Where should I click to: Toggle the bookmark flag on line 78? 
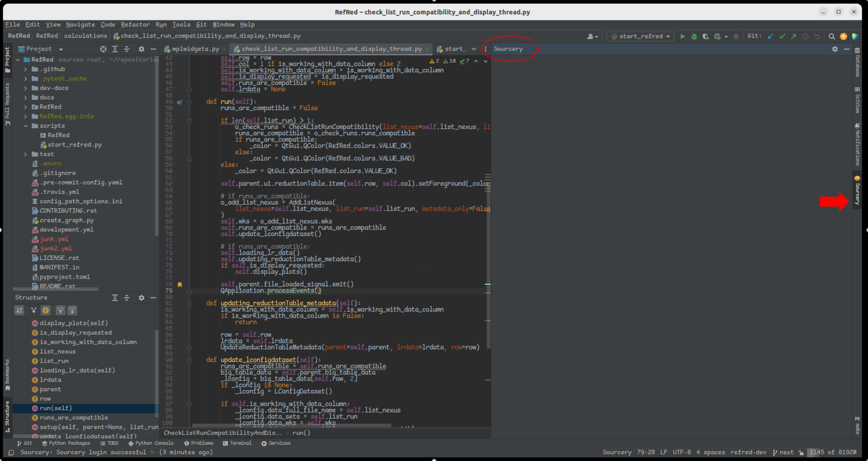[180, 284]
